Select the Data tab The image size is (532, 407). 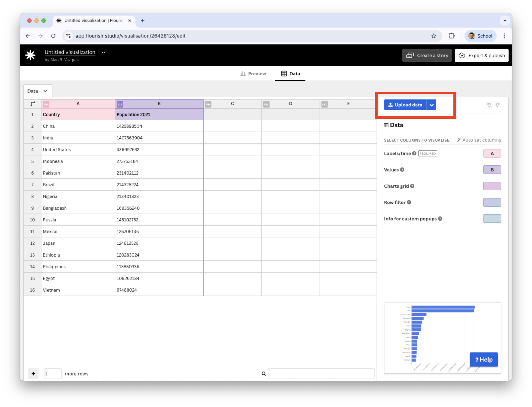click(x=290, y=74)
